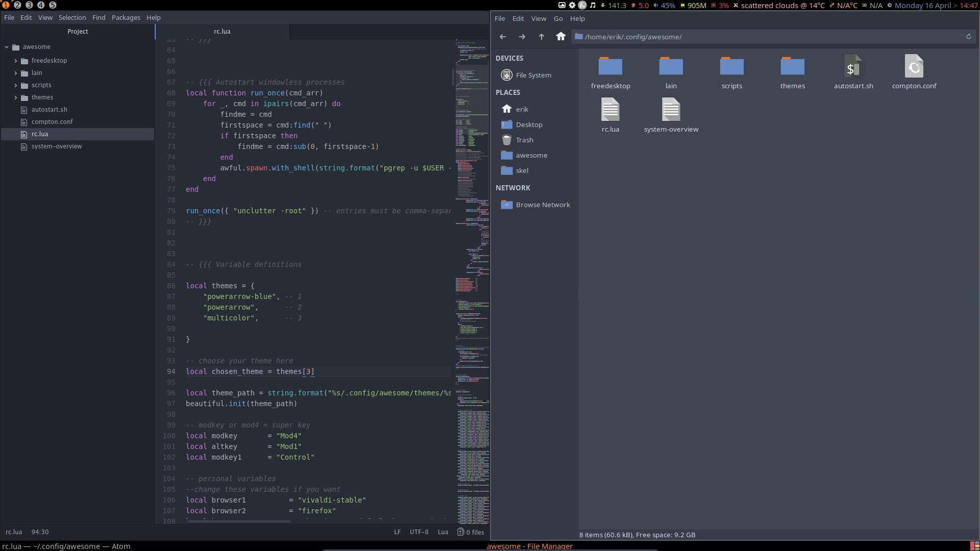This screenshot has height=551, width=980.
Task: Open home folder via toolbar home icon
Action: [x=560, y=36]
